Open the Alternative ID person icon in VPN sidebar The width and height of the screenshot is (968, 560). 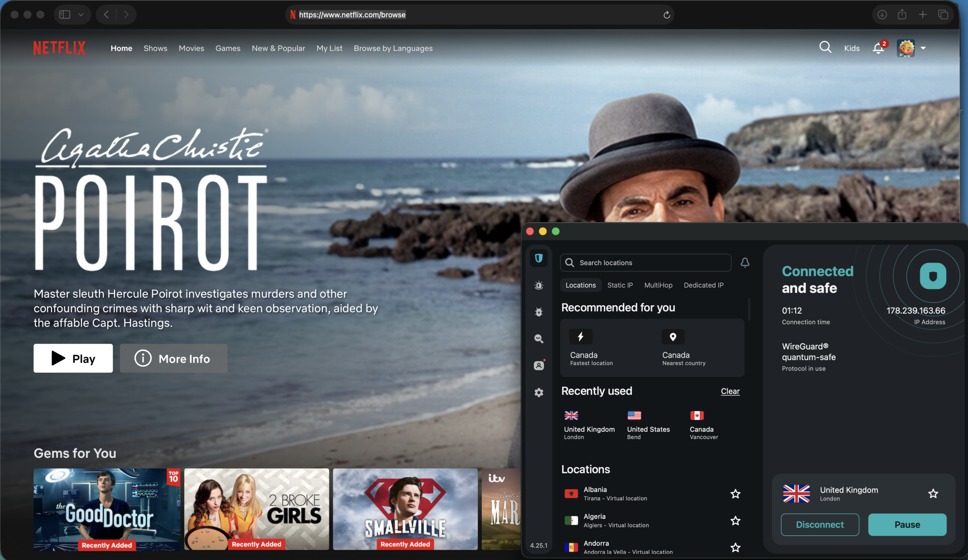(538, 365)
